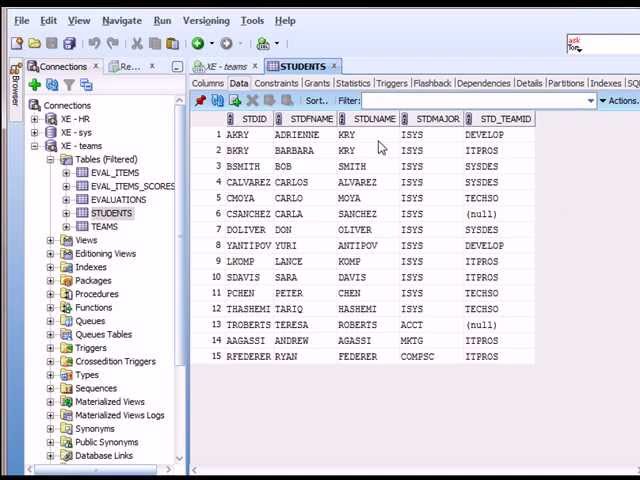Minimize the Connections panel
Image resolution: width=640 pixels, height=480 pixels.
click(177, 67)
